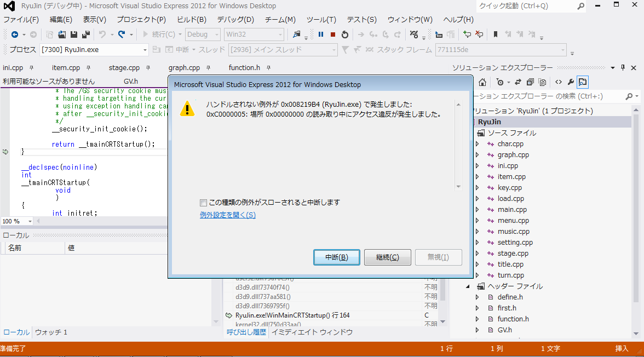Show all files in Solution Explorer

click(542, 82)
